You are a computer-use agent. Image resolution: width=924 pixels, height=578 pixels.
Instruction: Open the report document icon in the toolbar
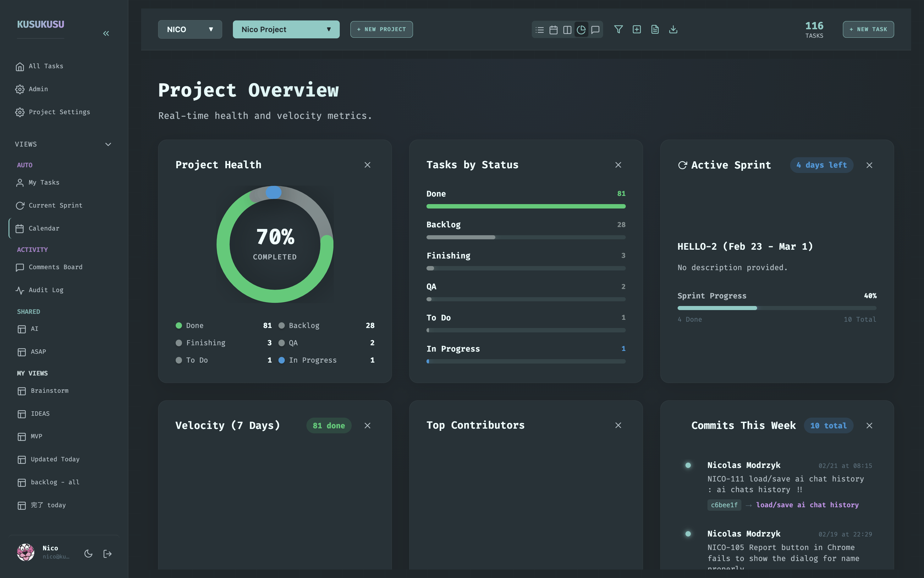tap(655, 30)
